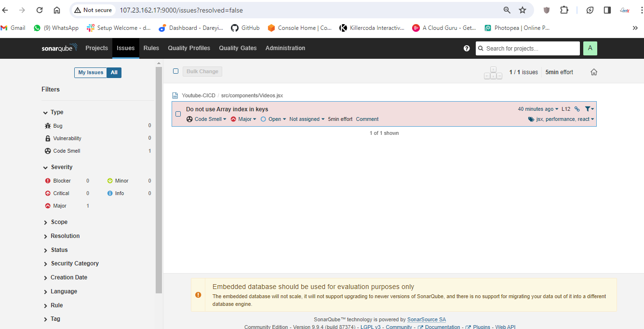Select all issues checkbox beside Bulk Change

(176, 71)
